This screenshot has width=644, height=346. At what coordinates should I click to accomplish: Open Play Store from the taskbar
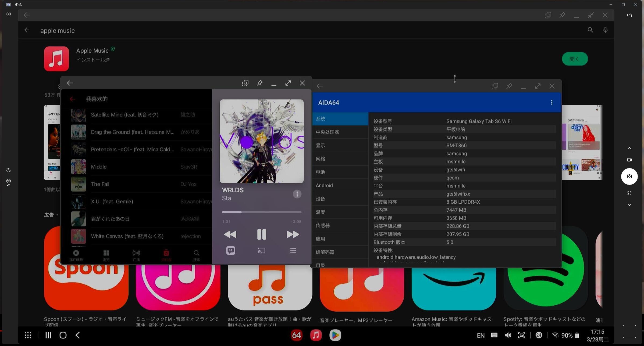point(335,335)
